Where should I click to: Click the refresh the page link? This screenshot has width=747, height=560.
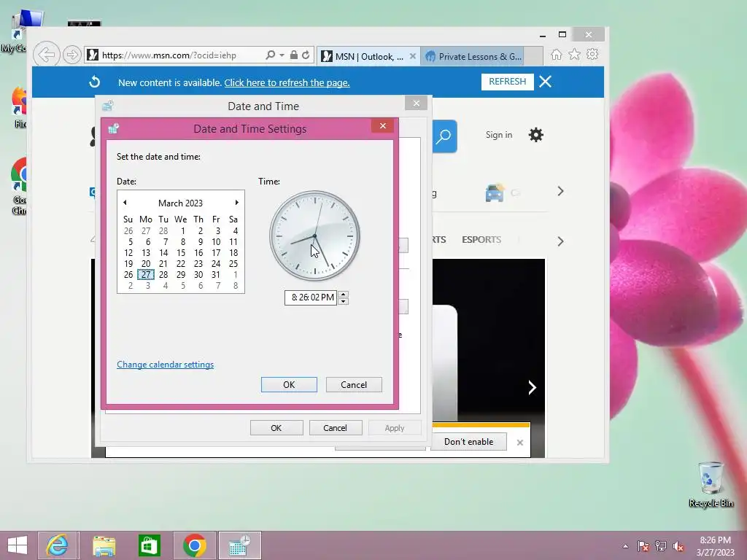(x=287, y=83)
